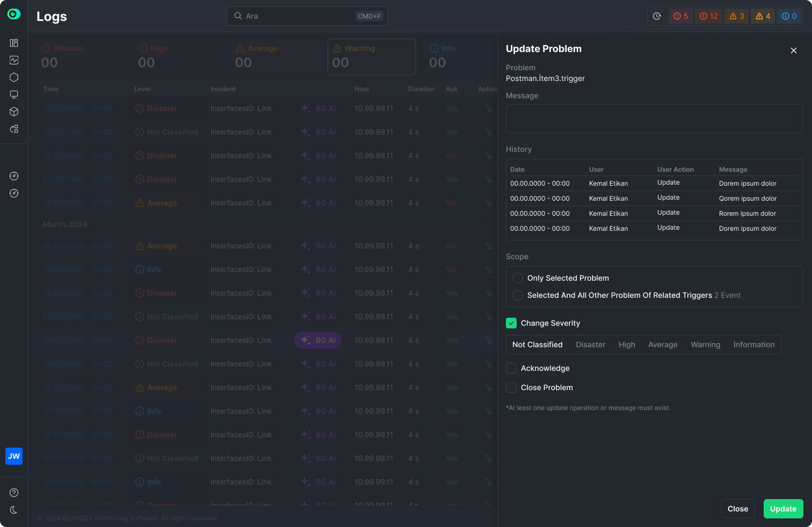Click the history clock icon in header

657,16
